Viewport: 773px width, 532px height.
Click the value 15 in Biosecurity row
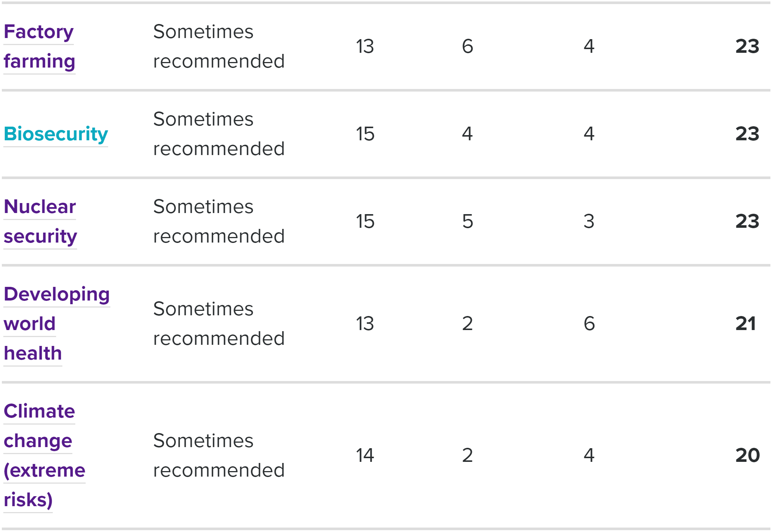pyautogui.click(x=365, y=134)
